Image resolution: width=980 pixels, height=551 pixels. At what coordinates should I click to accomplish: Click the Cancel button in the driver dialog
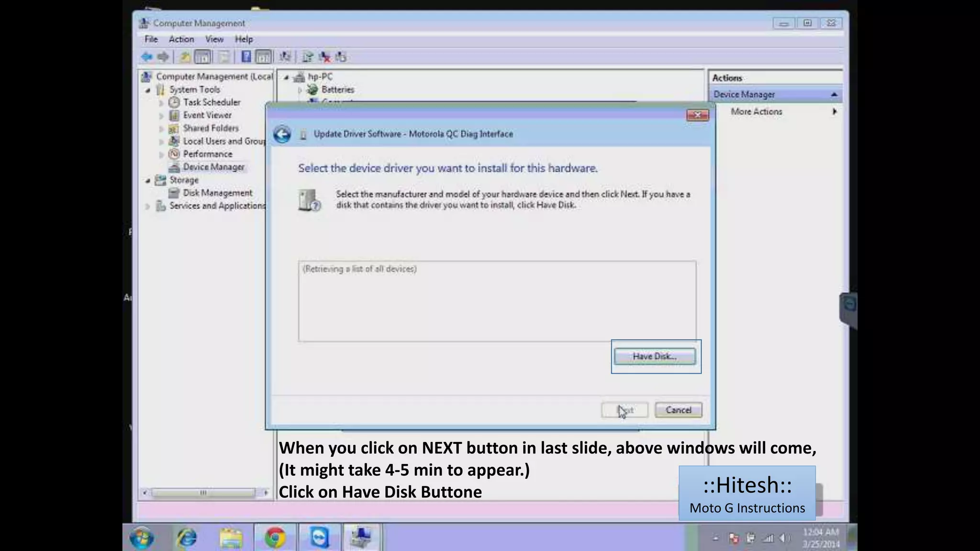(678, 410)
